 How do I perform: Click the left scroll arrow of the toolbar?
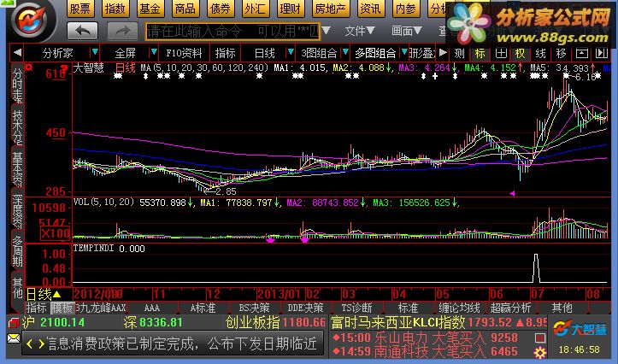(x=17, y=52)
